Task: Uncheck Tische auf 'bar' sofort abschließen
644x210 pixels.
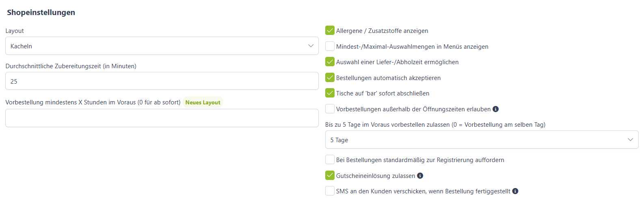Action: click(x=330, y=93)
